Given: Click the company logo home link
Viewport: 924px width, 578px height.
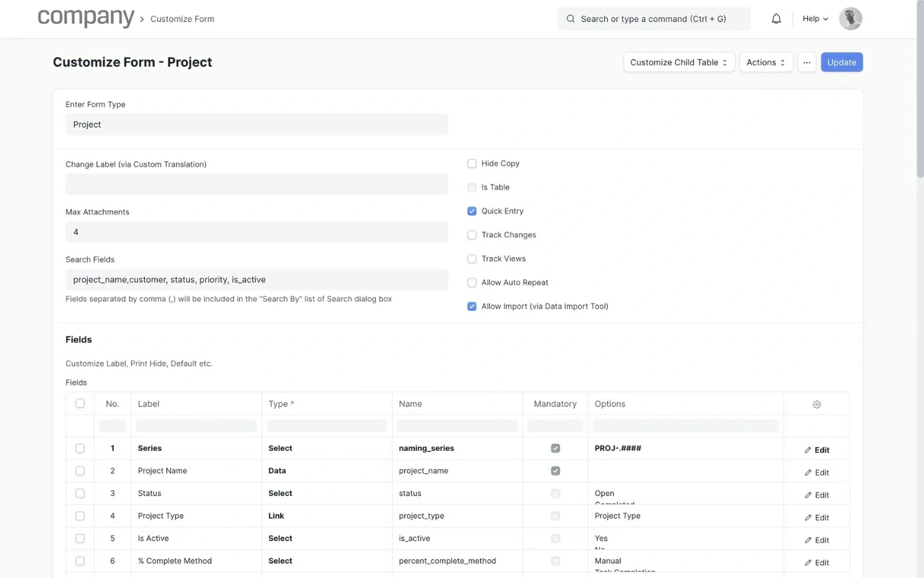Looking at the screenshot, I should pos(86,17).
